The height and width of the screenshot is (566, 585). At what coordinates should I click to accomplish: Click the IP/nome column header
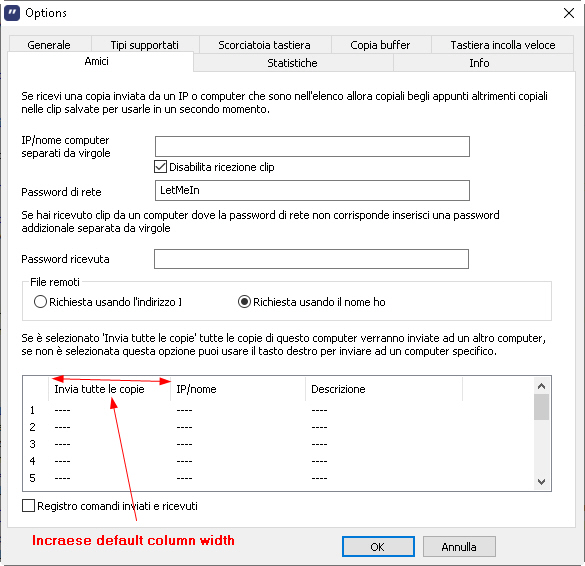[x=238, y=389]
